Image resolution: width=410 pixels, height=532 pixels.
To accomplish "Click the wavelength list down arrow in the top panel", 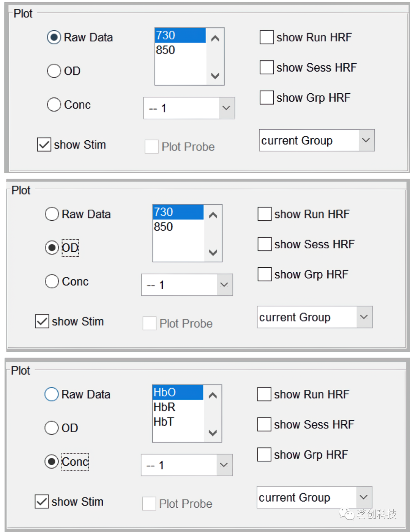I will click(x=215, y=76).
